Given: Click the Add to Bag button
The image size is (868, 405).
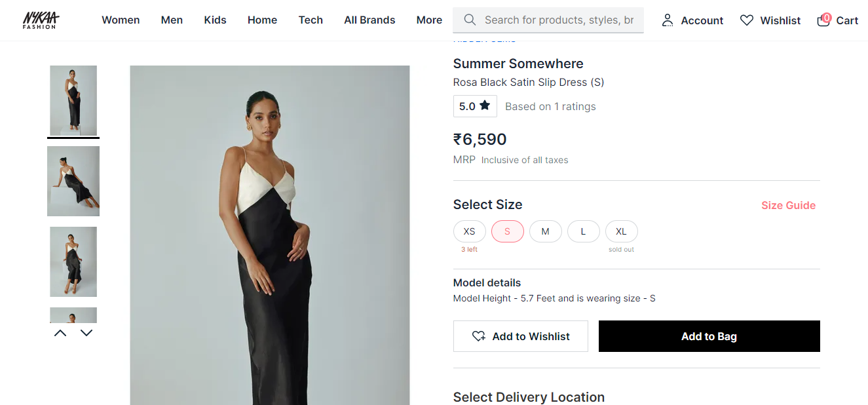Looking at the screenshot, I should point(709,336).
